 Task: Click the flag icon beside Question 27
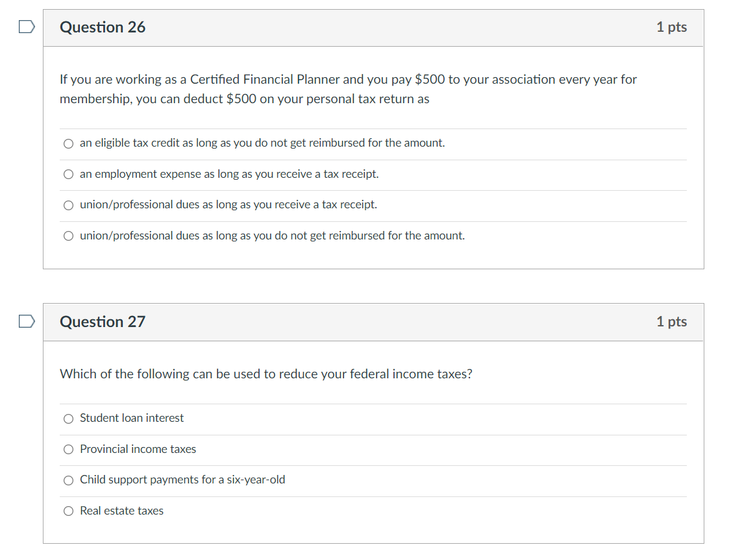point(26,321)
